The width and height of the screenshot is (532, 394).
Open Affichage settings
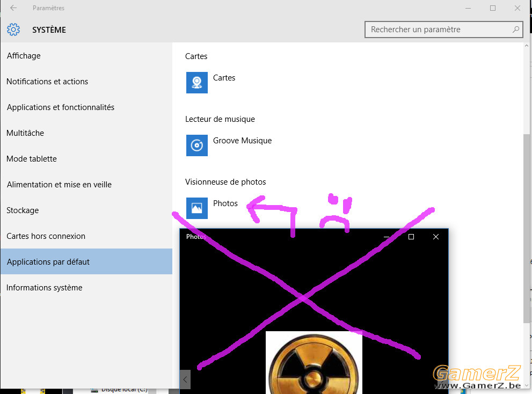click(86, 56)
